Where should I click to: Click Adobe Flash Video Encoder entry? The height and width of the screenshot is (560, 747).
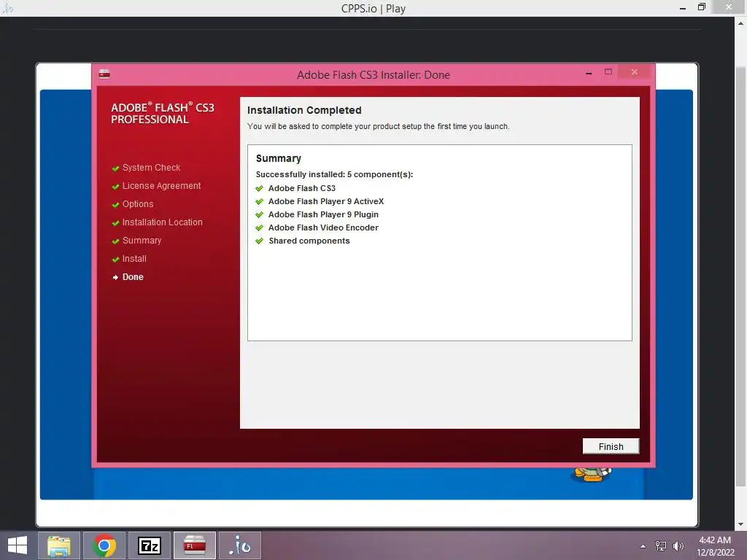(x=323, y=227)
